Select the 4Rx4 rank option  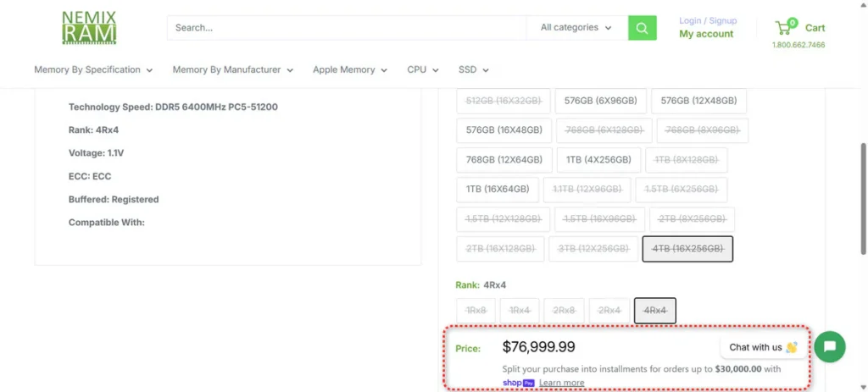coord(654,311)
